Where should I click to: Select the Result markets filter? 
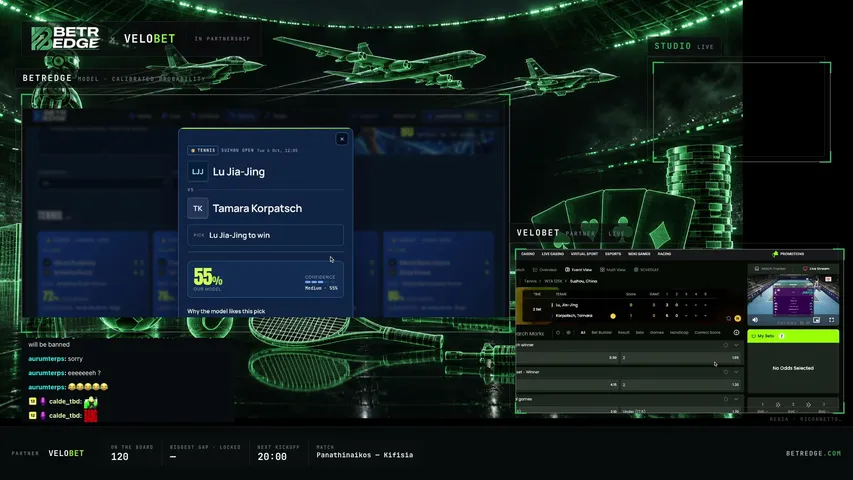624,333
